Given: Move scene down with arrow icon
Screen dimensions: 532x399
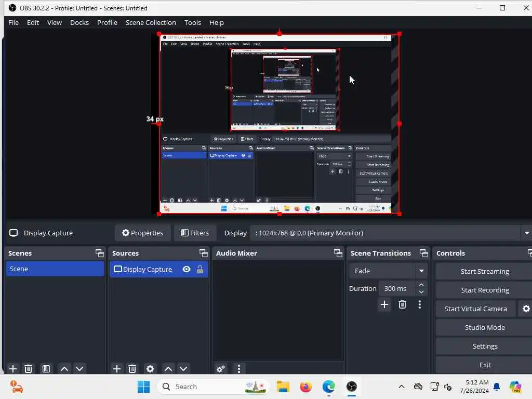Looking at the screenshot, I should (x=79, y=369).
